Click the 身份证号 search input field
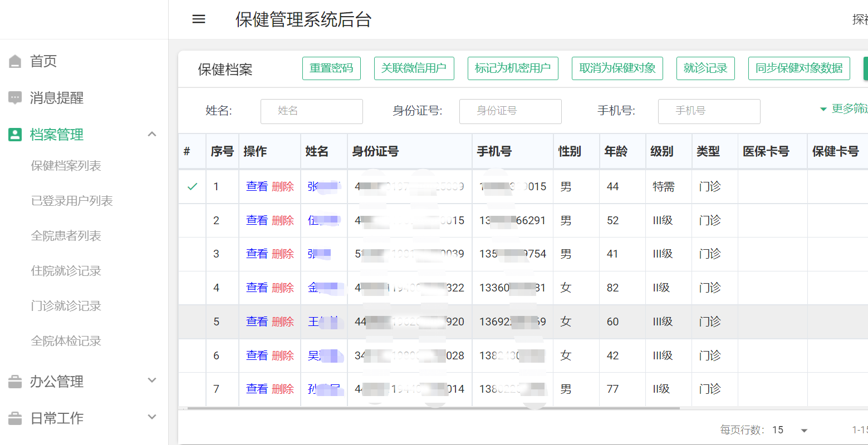 click(x=510, y=111)
